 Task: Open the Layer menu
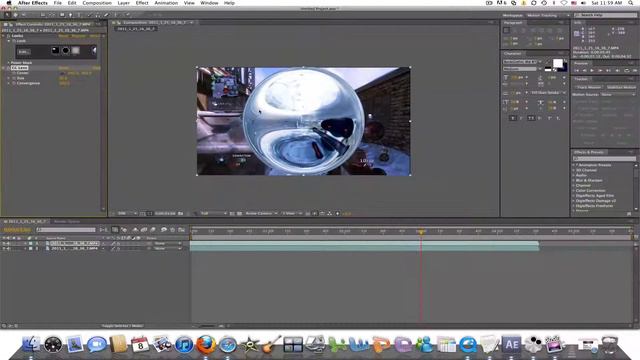click(x=124, y=3)
